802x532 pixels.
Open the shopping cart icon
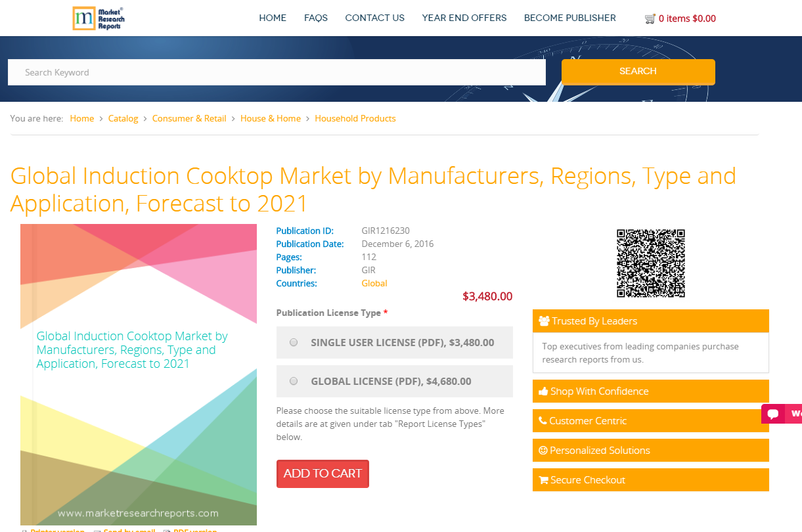[x=650, y=19]
